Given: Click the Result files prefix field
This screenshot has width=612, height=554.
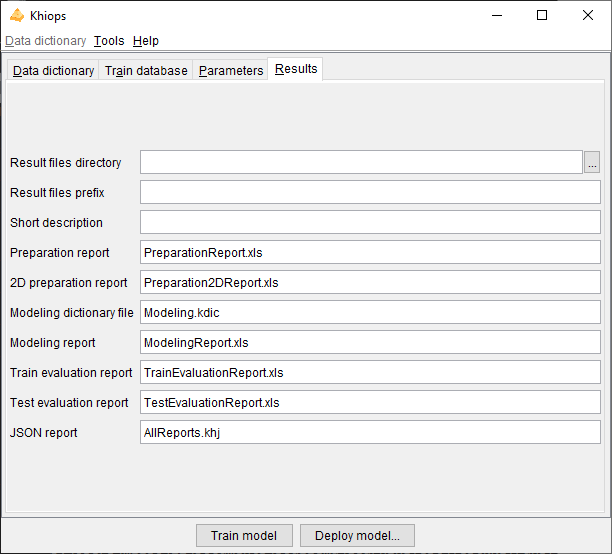Looking at the screenshot, I should [x=370, y=192].
